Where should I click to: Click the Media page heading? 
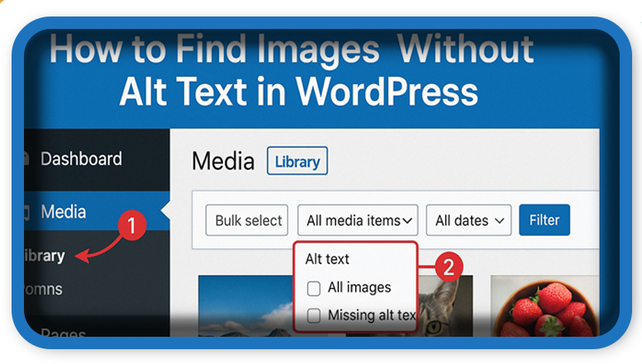(223, 161)
